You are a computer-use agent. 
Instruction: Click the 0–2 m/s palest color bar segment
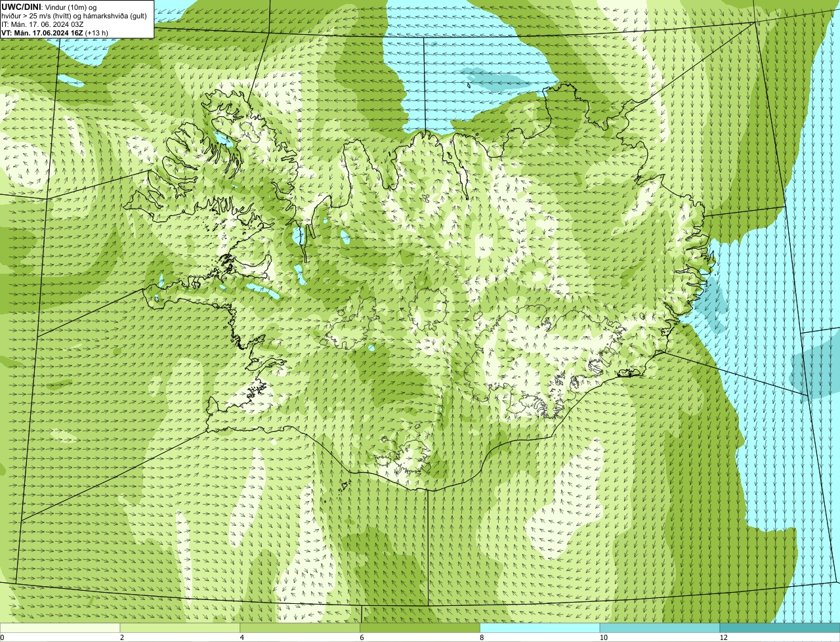point(60,628)
